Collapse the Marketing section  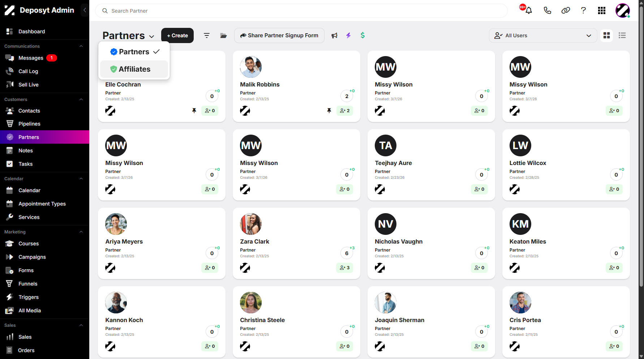[x=81, y=232]
